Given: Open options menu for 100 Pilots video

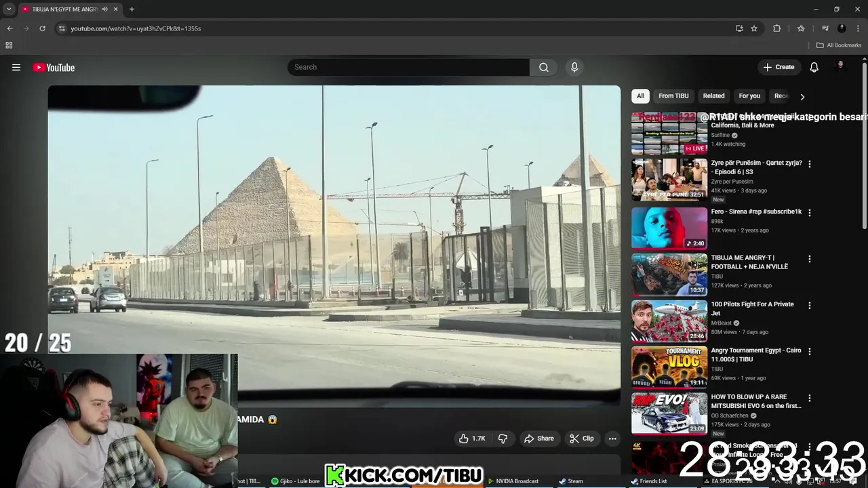Looking at the screenshot, I should (809, 305).
